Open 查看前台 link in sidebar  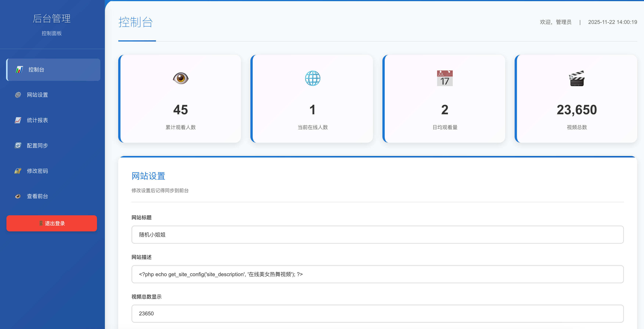click(x=38, y=196)
